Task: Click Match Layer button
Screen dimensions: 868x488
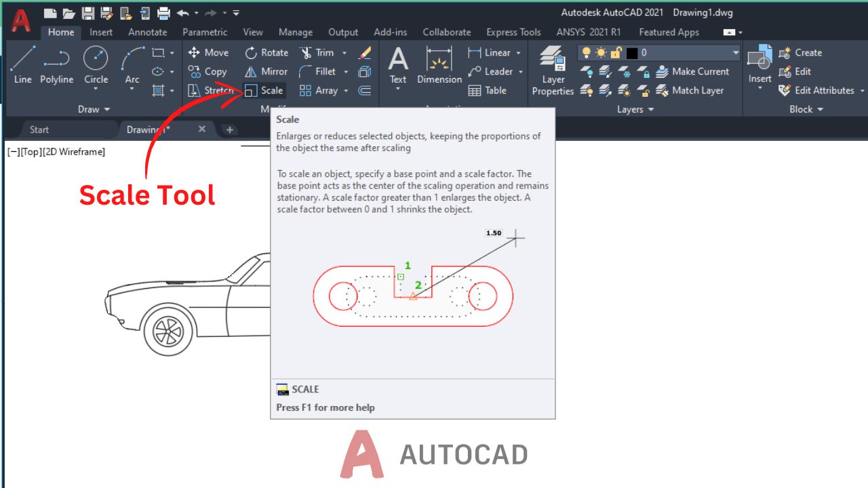Action: point(690,90)
